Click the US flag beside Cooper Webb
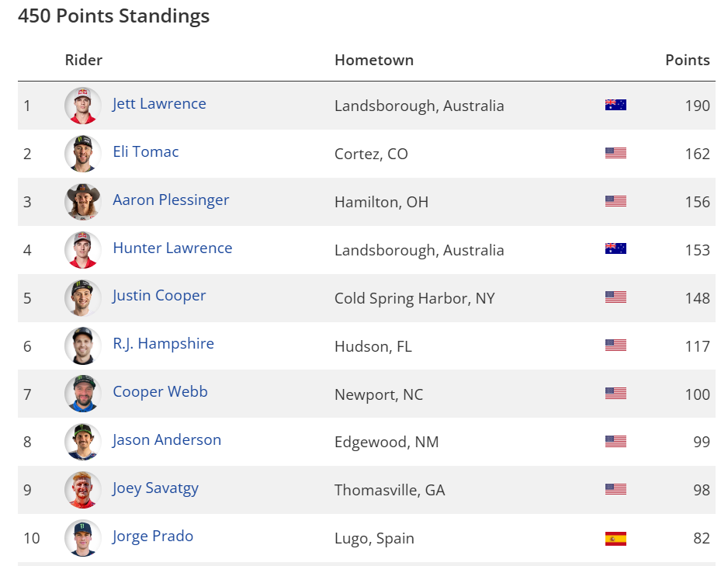Viewport: 728px width, 566px height. [615, 394]
